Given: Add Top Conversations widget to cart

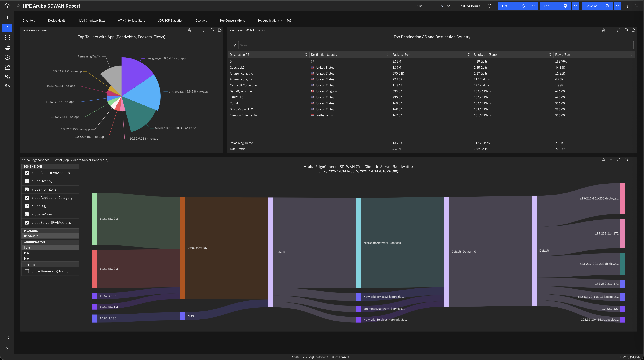Looking at the screenshot, I should point(189,30).
